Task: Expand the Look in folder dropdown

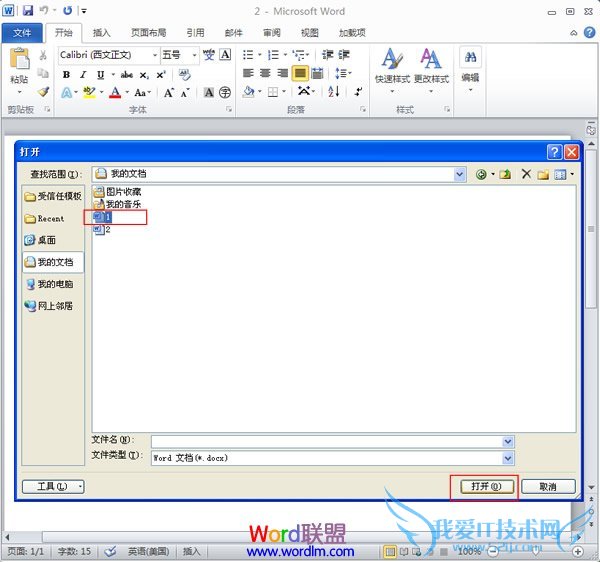Action: click(x=459, y=174)
